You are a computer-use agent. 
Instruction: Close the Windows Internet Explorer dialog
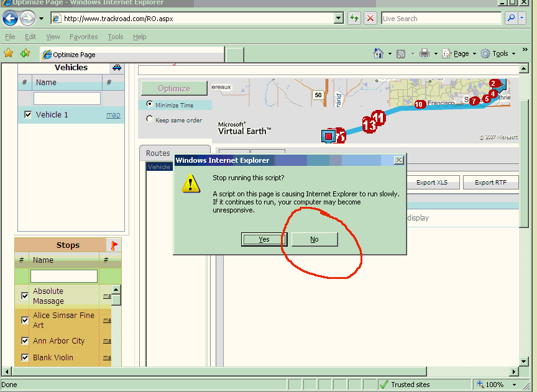coord(398,160)
